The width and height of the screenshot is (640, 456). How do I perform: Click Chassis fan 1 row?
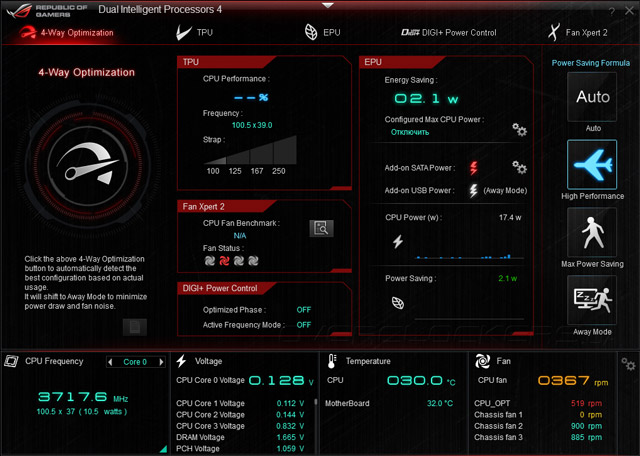(538, 415)
